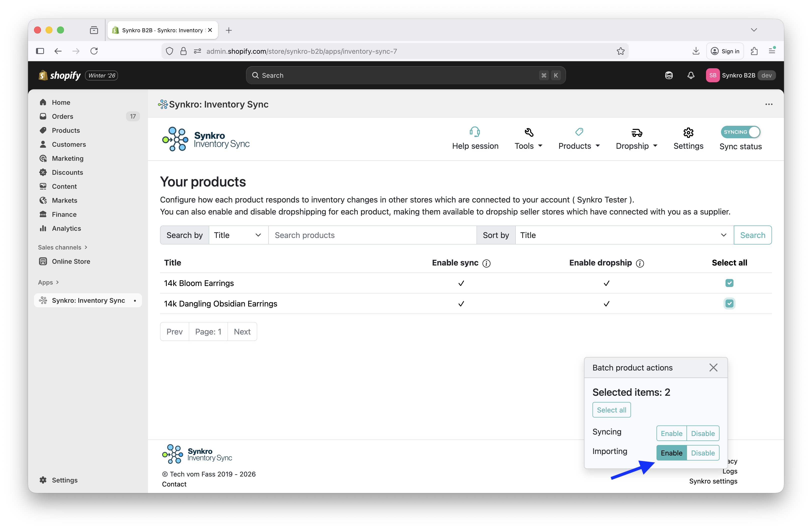Open the Dropship menu via truck icon
812x530 pixels.
pyautogui.click(x=636, y=138)
